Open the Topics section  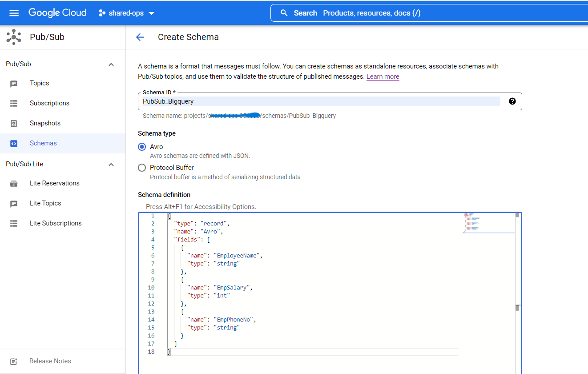click(x=40, y=83)
